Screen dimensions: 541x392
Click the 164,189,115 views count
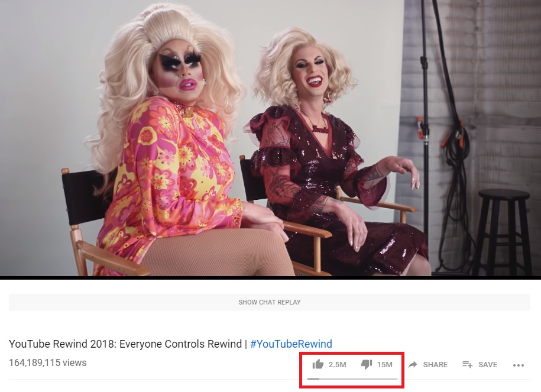tap(48, 362)
